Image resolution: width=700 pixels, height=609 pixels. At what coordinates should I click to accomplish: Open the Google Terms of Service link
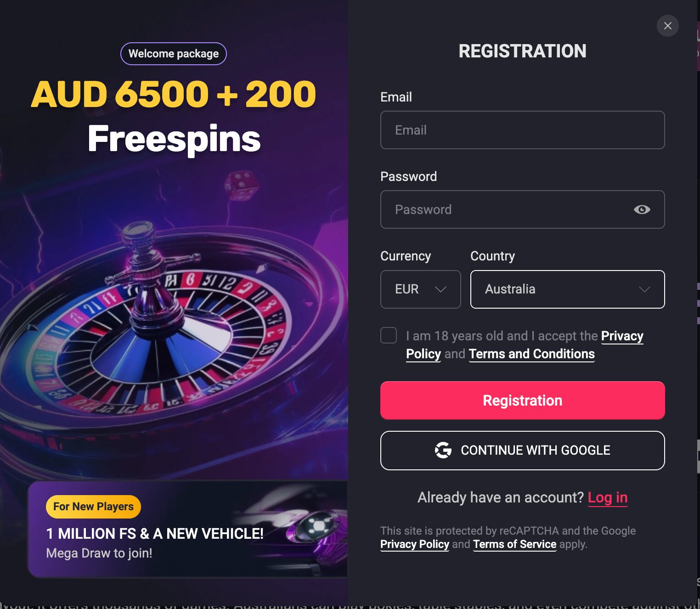[x=514, y=544]
